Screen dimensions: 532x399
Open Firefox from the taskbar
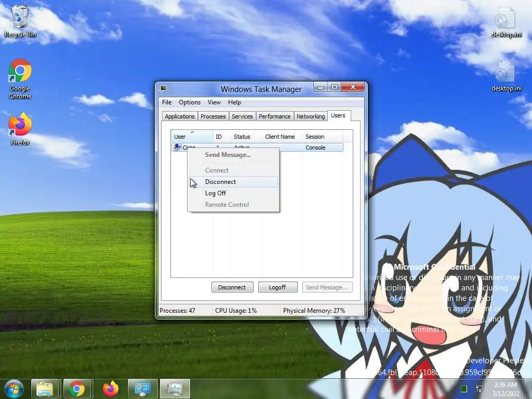coord(110,389)
